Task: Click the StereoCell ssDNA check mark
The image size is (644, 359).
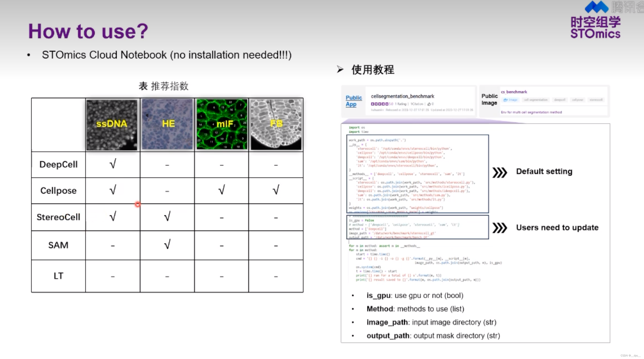Action: (113, 216)
